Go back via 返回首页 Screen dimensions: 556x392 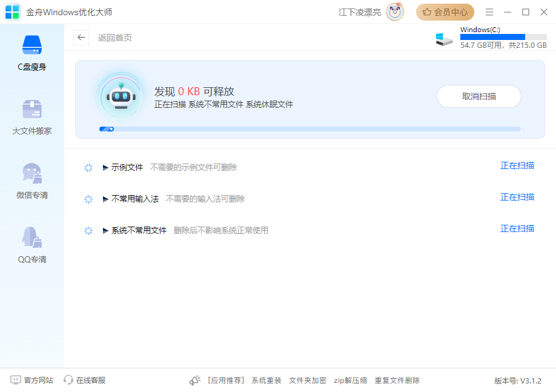coord(115,38)
